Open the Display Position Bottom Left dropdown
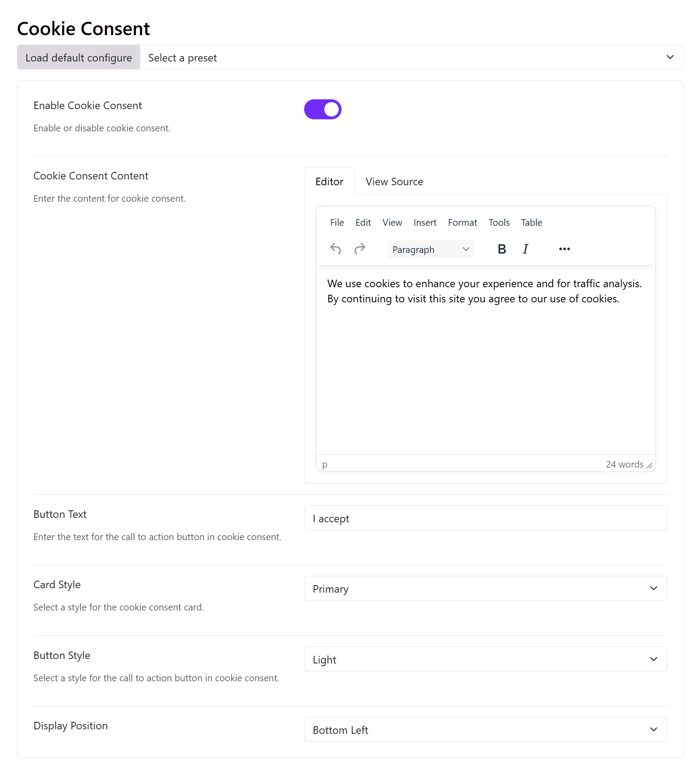This screenshot has width=700, height=777. click(485, 730)
